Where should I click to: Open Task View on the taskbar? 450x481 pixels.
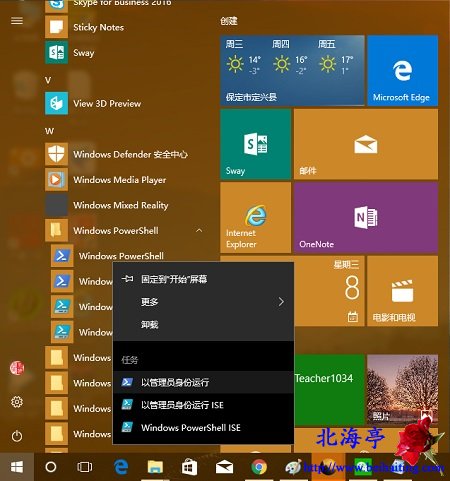click(x=85, y=467)
